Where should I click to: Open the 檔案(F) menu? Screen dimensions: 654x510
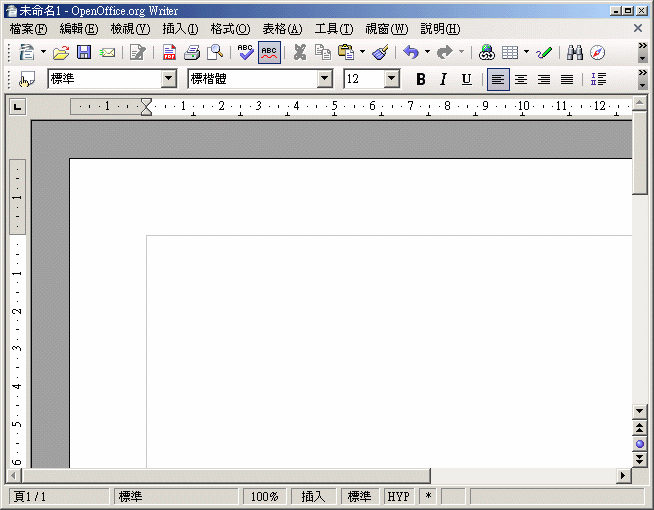[x=28, y=29]
